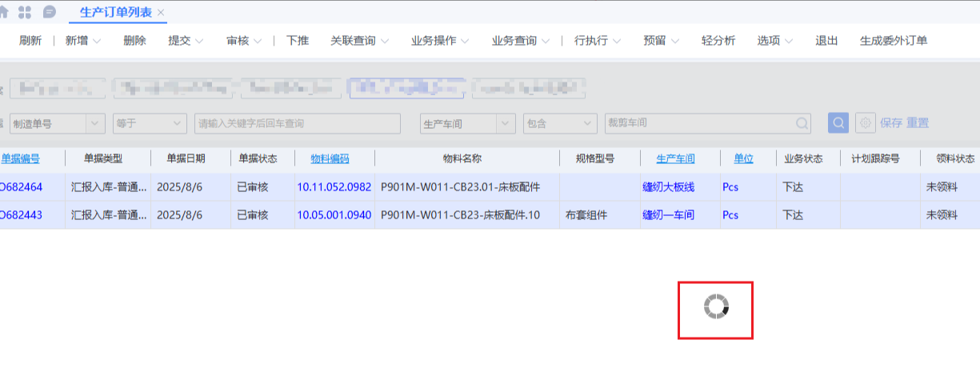Switch to the 生产订单列表 tab
980x392 pixels.
point(116,12)
